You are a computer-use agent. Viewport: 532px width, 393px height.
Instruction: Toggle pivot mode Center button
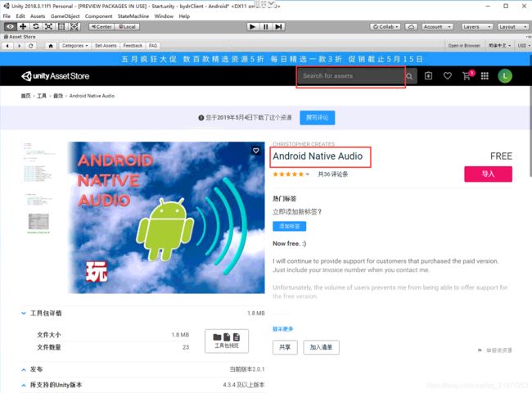coord(101,27)
